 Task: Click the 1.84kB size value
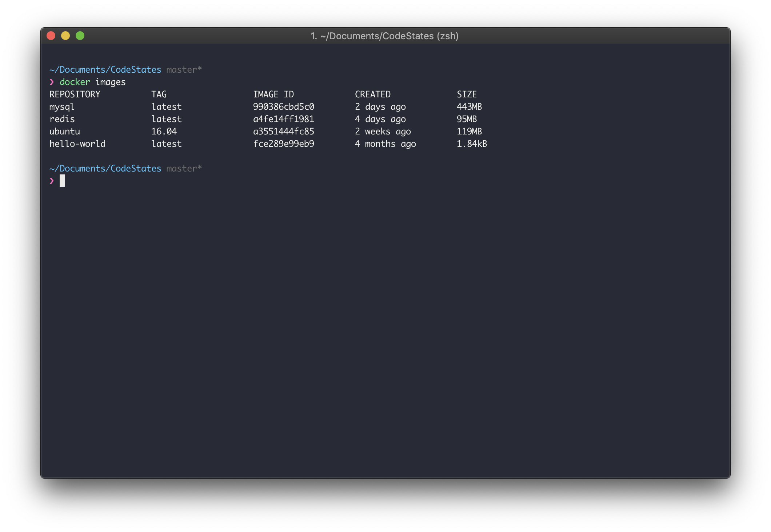point(472,144)
